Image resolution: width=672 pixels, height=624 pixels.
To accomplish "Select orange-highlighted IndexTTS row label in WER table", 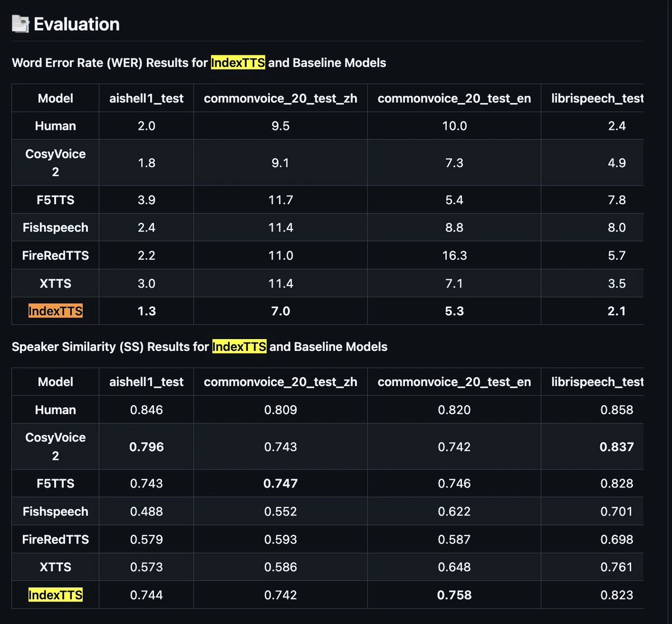I will click(x=55, y=311).
